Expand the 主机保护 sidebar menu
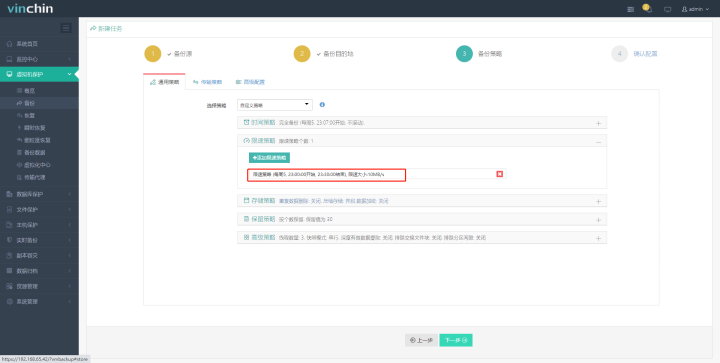This screenshot has height=363, width=720. (x=39, y=225)
